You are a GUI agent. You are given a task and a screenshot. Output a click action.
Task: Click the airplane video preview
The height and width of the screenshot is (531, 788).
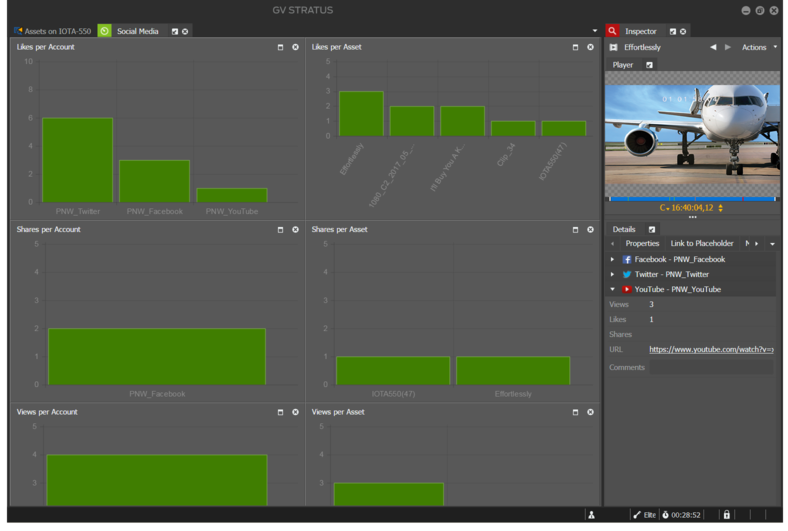click(692, 134)
